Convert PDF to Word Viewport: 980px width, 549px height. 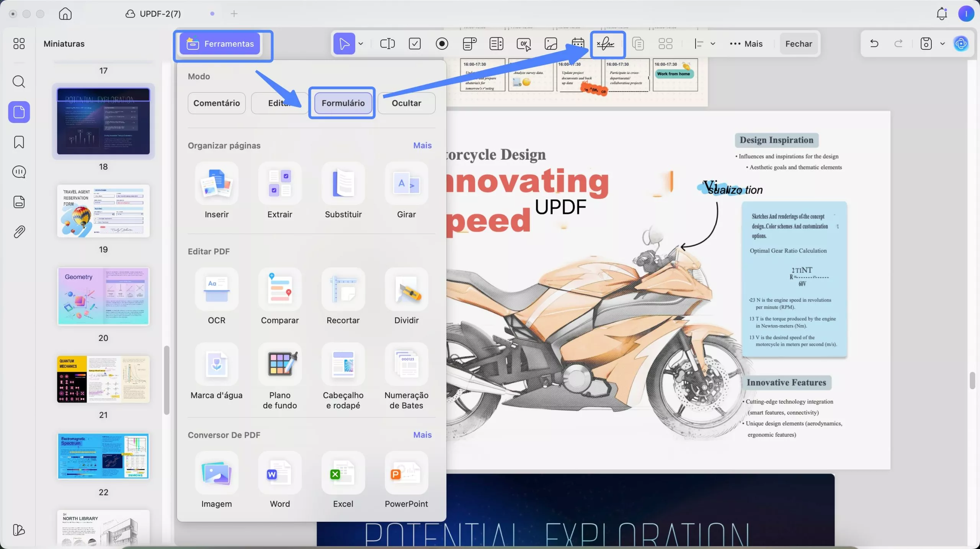(x=280, y=480)
